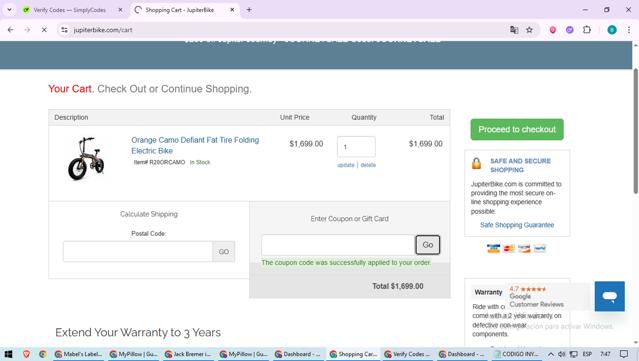Click the update quantity link
The width and height of the screenshot is (639, 361).
[x=346, y=165]
